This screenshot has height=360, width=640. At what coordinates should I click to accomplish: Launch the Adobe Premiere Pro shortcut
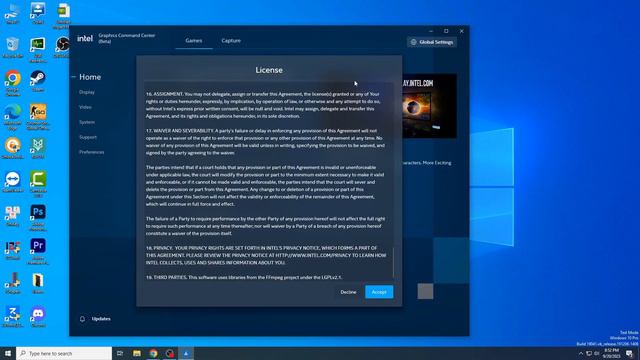point(38,250)
